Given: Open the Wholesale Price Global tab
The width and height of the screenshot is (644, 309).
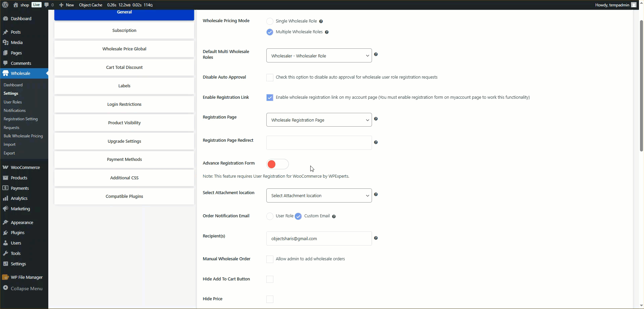Looking at the screenshot, I should point(124,49).
